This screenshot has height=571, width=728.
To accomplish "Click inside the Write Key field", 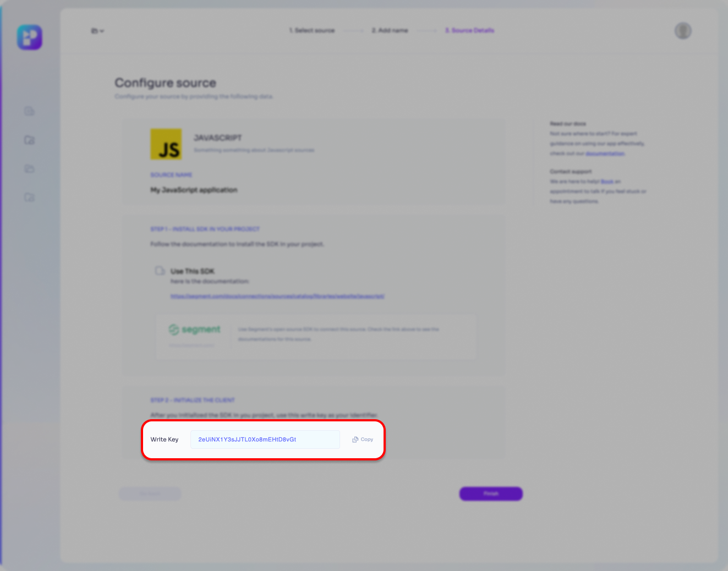I will tap(265, 440).
